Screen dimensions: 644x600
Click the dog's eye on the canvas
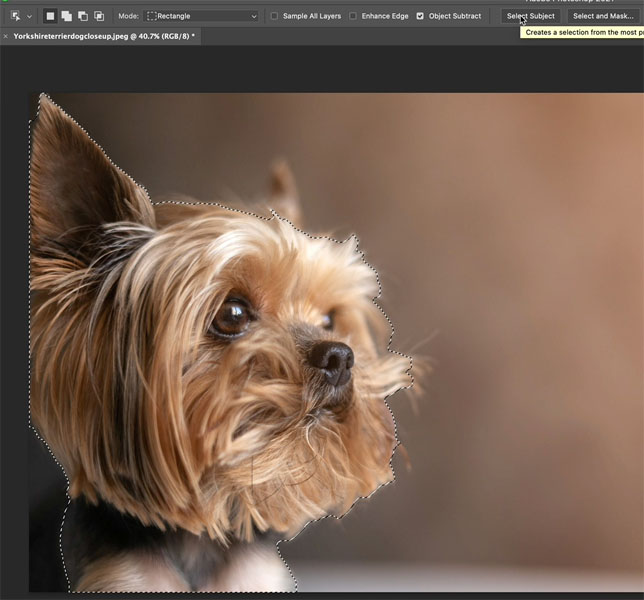pos(231,317)
